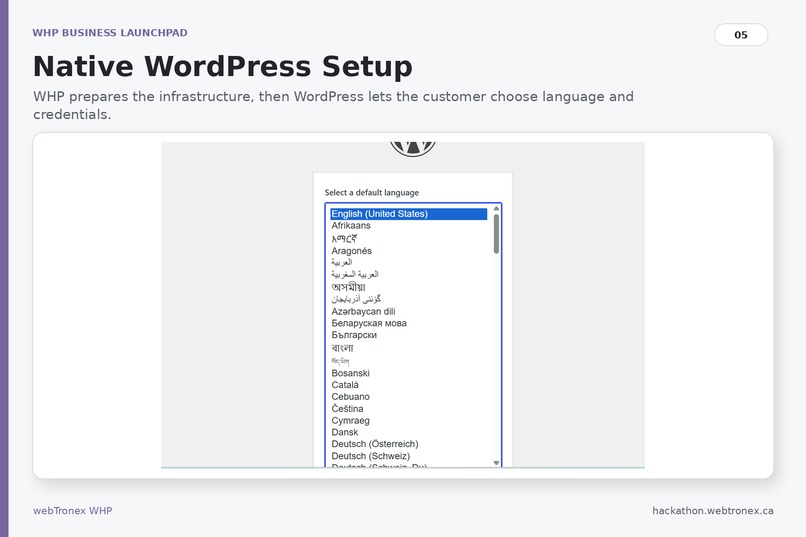
Task: Click the WHP BUSINESS LAUNCHPAD heading label
Action: coord(110,33)
